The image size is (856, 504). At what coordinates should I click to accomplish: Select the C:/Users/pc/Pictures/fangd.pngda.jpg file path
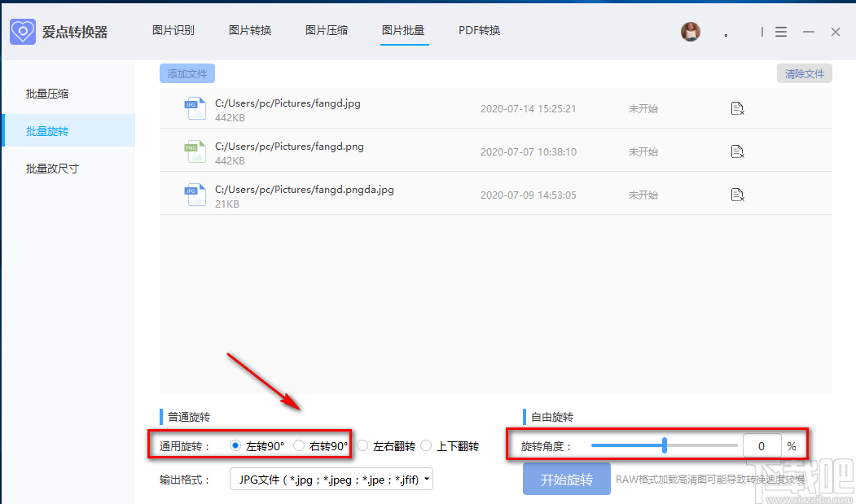click(305, 189)
